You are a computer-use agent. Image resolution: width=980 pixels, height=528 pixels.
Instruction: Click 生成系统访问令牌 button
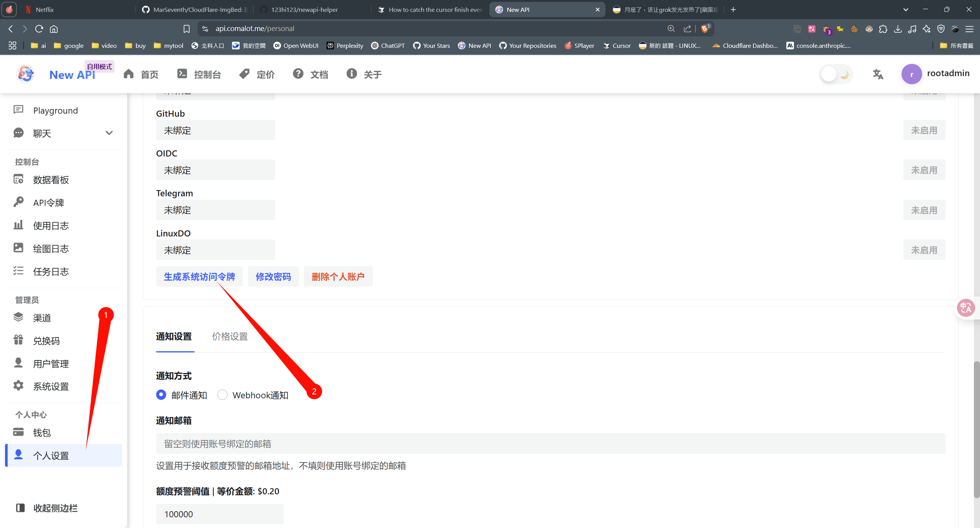[199, 277]
